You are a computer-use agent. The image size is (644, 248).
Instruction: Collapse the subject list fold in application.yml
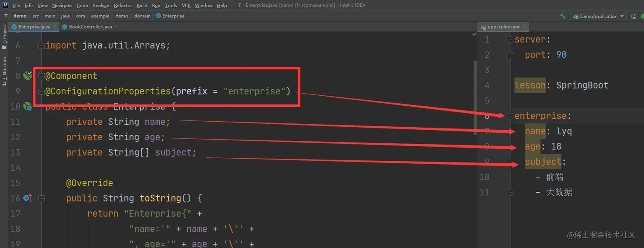[x=511, y=162]
